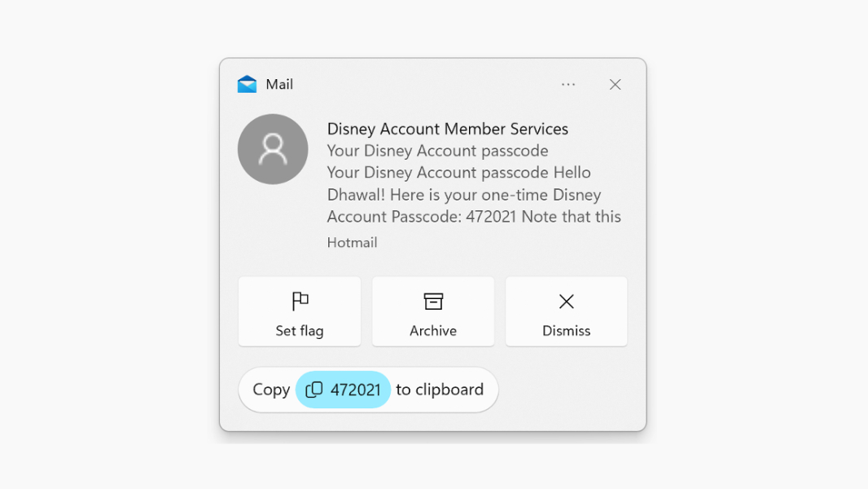Dismiss the notification via the Dismiss label
The width and height of the screenshot is (868, 489).
(x=567, y=331)
